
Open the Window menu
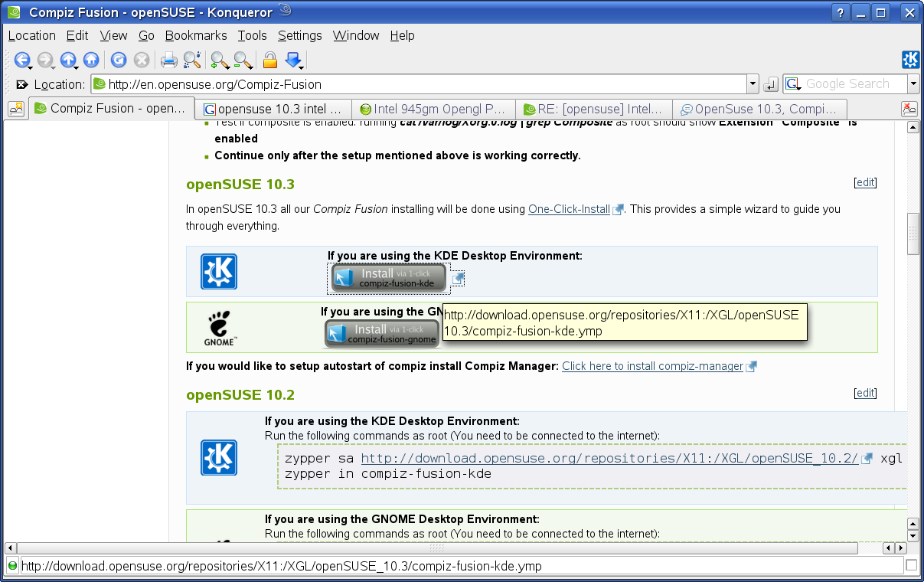click(356, 35)
